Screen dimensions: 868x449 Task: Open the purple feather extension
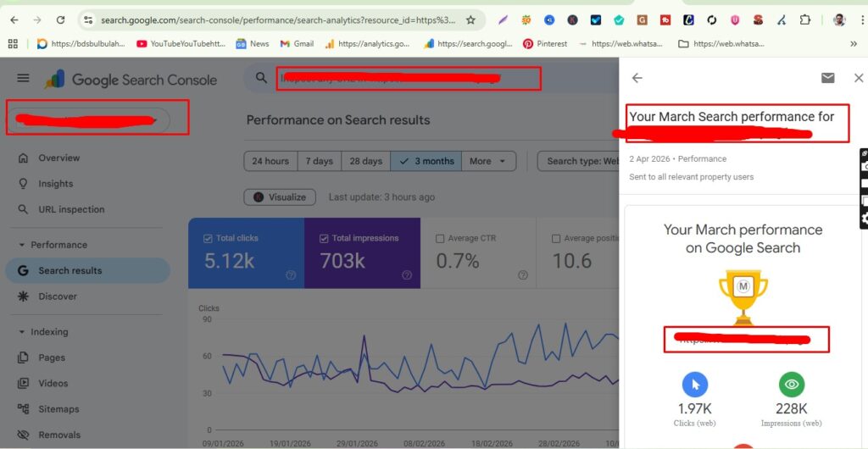click(x=503, y=20)
